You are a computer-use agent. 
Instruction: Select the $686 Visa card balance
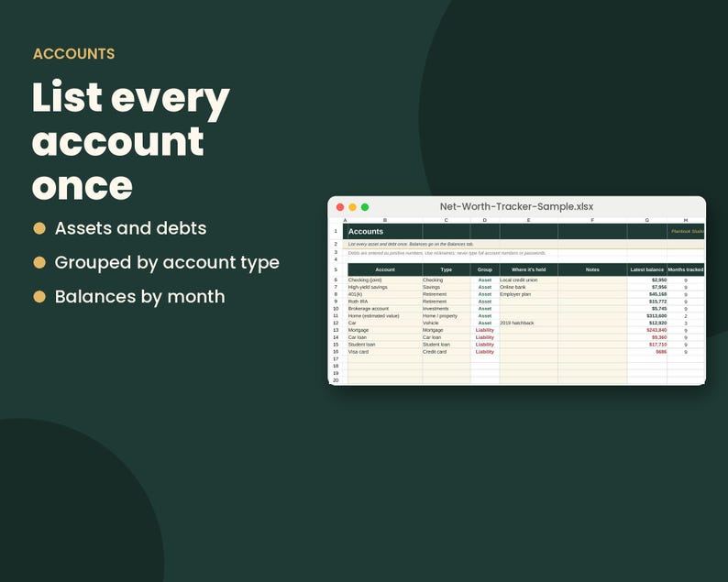646,352
